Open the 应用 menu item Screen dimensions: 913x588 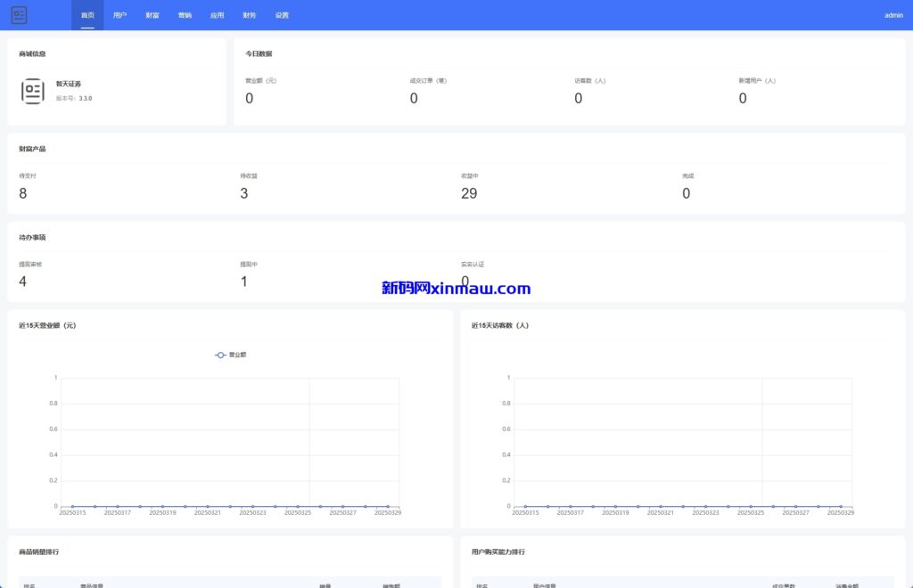[x=217, y=15]
